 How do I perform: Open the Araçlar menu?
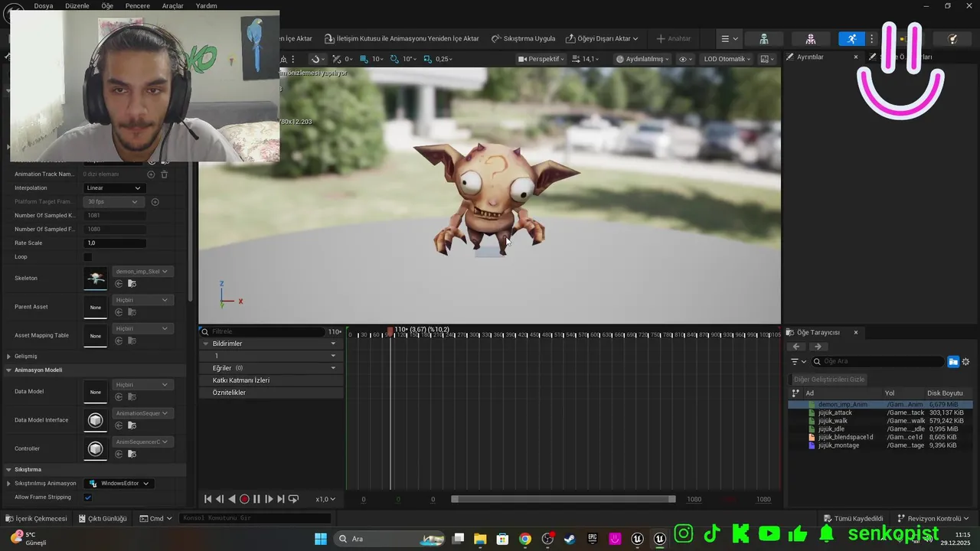[173, 6]
